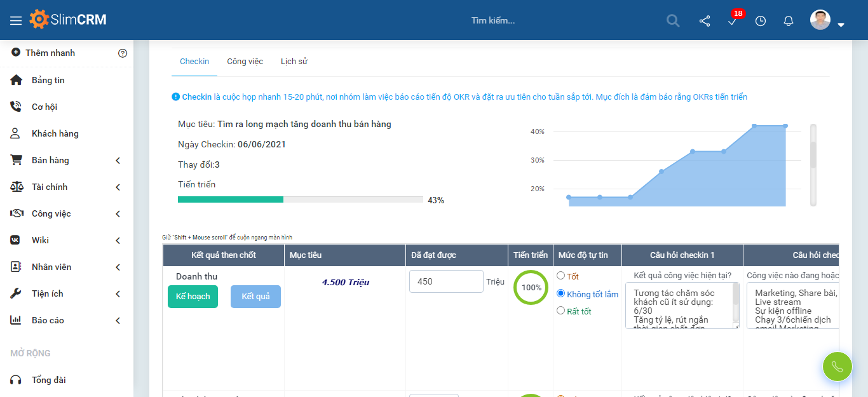Click the 'Kết quả' button
This screenshot has width=868, height=397.
(x=255, y=297)
